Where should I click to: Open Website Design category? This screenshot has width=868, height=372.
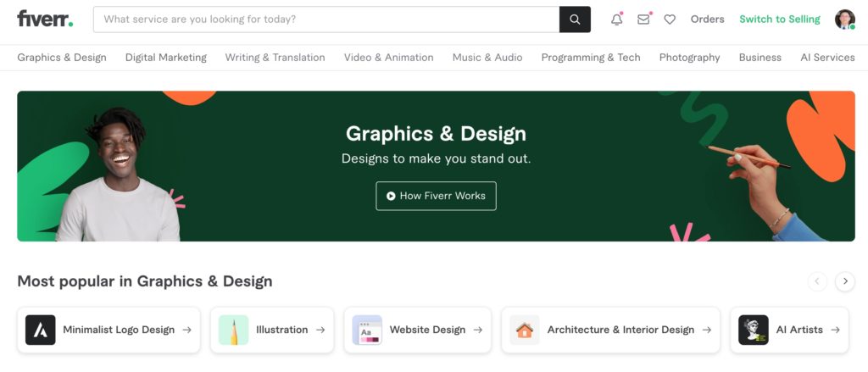417,330
